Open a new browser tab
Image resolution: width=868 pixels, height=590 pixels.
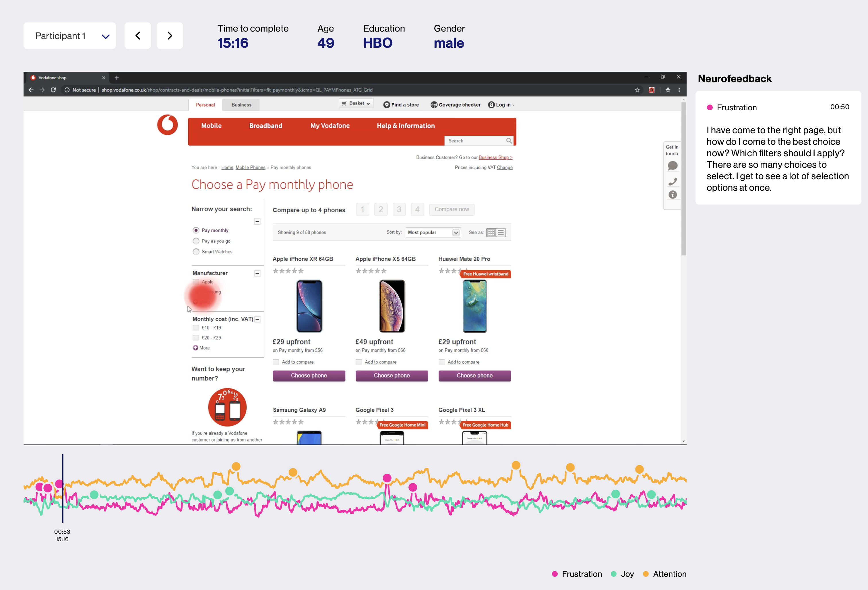pos(117,78)
